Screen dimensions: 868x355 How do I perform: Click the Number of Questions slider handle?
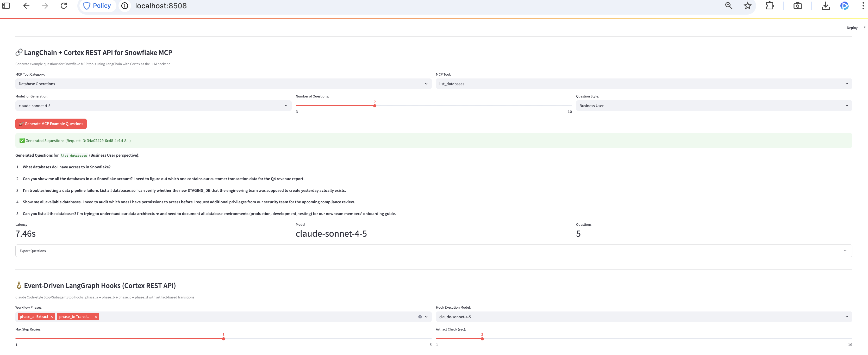[374, 106]
